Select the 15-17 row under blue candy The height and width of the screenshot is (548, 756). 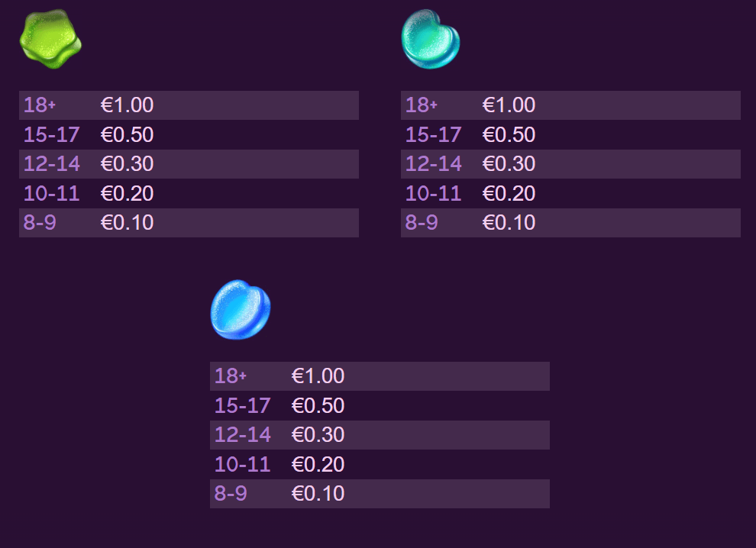(x=380, y=405)
